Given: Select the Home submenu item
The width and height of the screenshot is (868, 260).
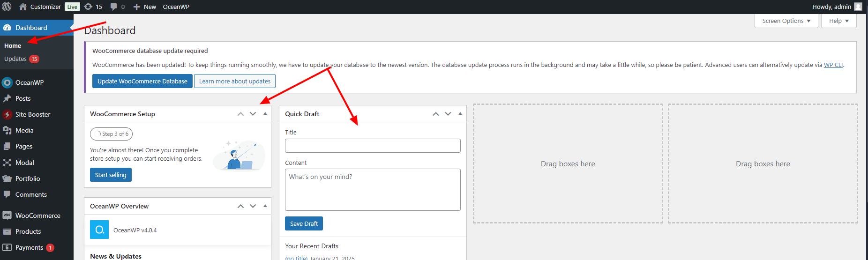Looking at the screenshot, I should pos(13,46).
